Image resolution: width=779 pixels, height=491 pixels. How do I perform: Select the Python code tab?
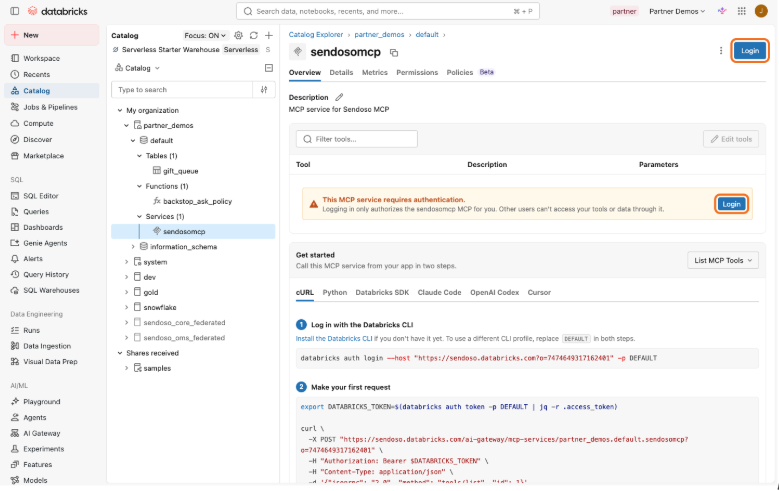[335, 292]
